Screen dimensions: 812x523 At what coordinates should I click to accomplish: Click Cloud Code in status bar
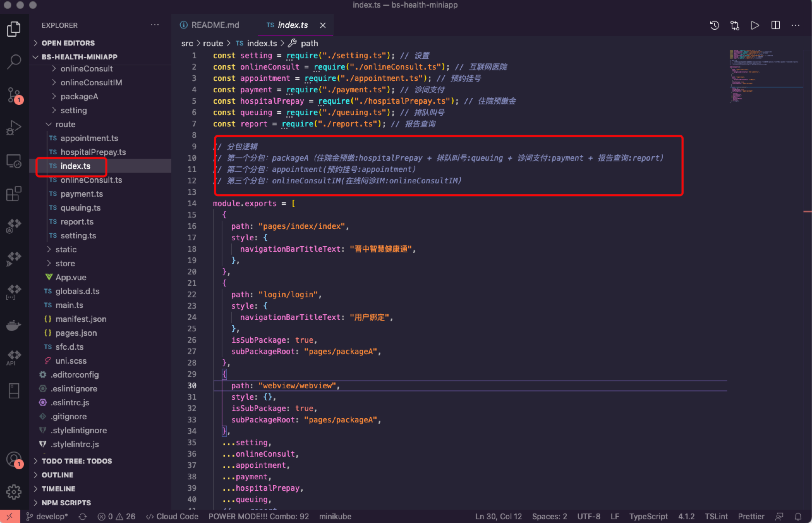173,517
